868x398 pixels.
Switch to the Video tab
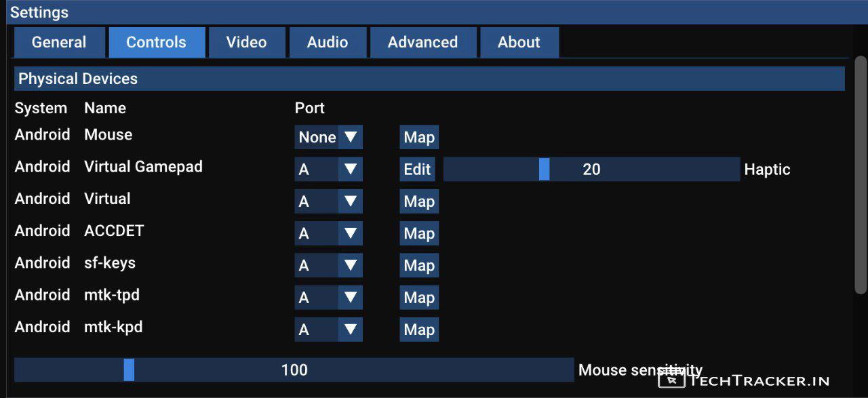point(246,42)
